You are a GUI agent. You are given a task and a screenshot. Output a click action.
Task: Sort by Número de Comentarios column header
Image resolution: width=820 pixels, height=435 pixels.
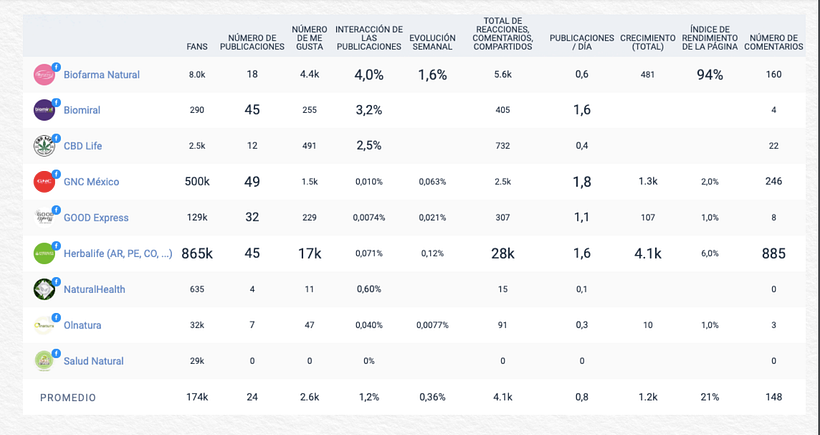coord(775,42)
